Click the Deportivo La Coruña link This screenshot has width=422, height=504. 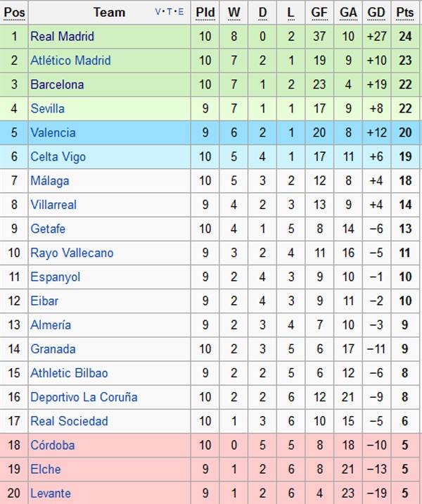[84, 397]
